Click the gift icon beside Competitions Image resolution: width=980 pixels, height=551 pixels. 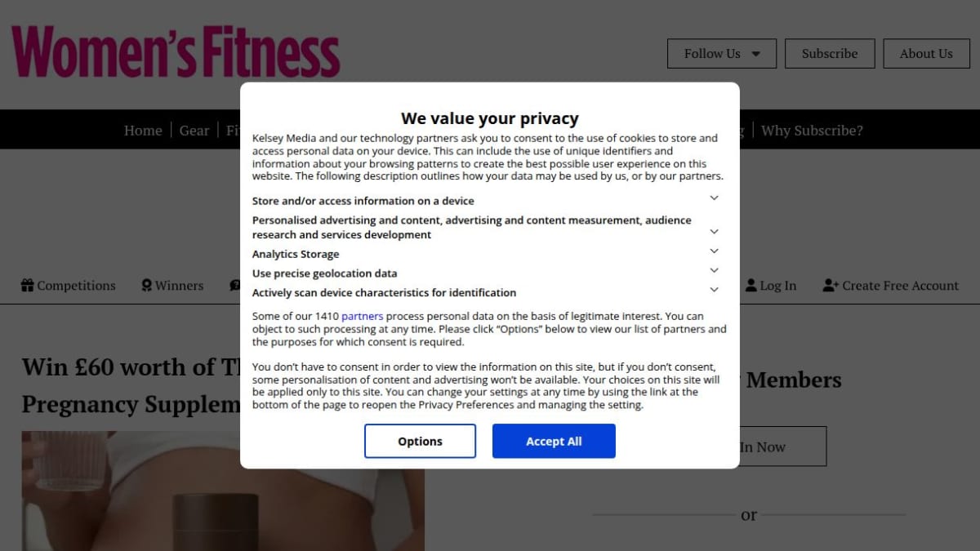tap(27, 286)
